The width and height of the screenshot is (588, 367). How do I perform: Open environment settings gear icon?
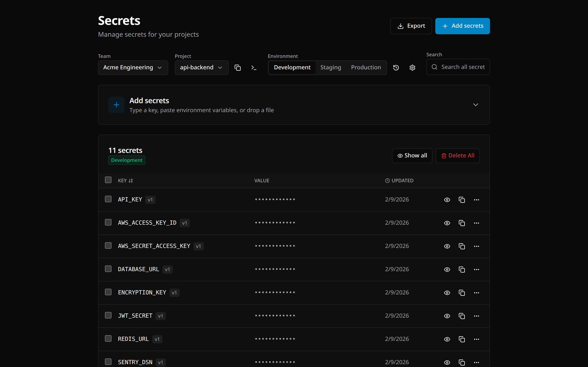click(412, 68)
